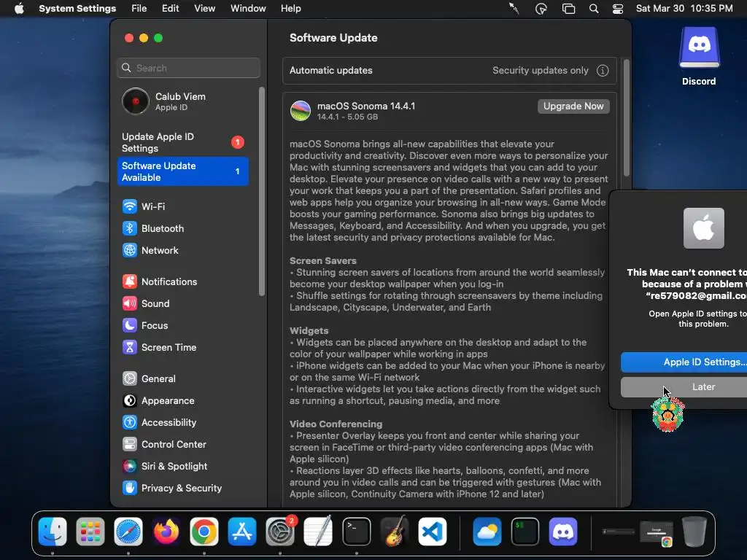Screen dimensions: 747x560
Task: Select Software Update Available item
Action: pyautogui.click(x=183, y=171)
